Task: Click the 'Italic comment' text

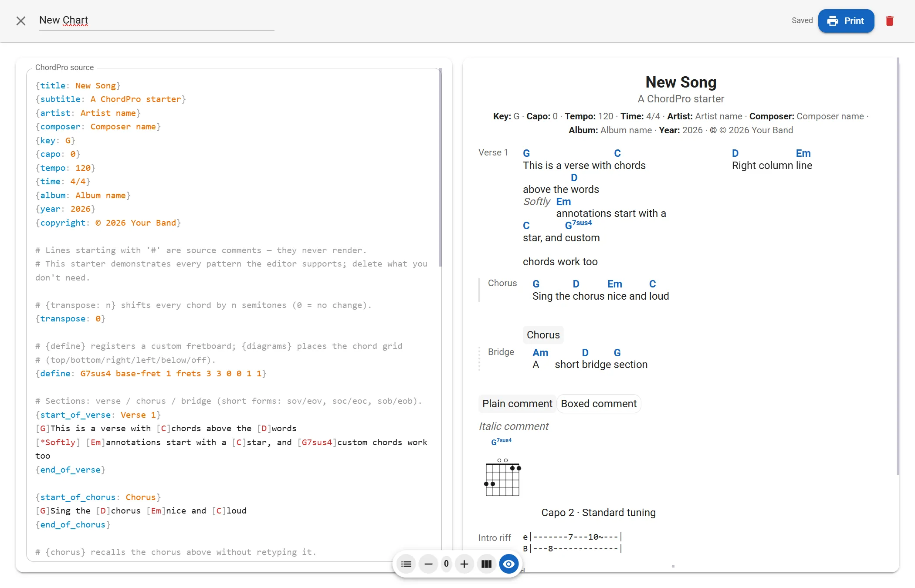Action: (514, 426)
